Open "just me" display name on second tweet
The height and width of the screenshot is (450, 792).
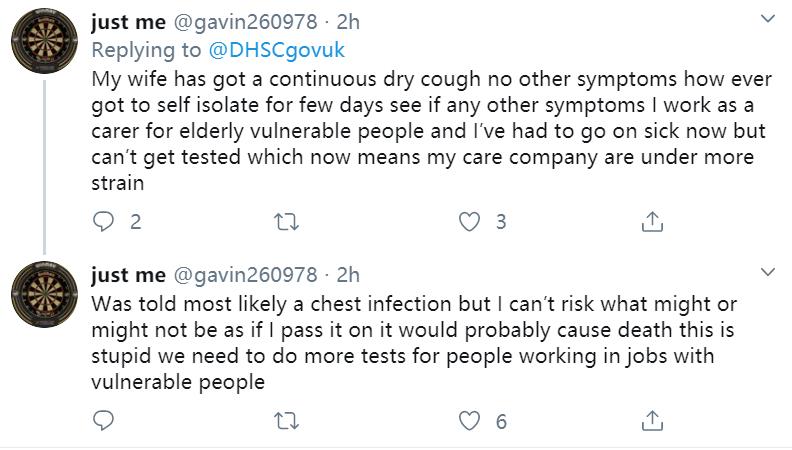point(128,274)
